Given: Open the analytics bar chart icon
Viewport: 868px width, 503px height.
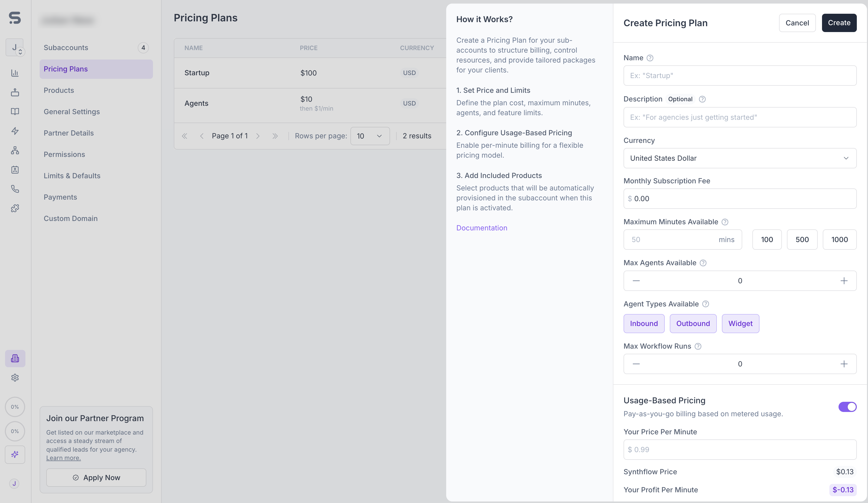Looking at the screenshot, I should pyautogui.click(x=15, y=73).
